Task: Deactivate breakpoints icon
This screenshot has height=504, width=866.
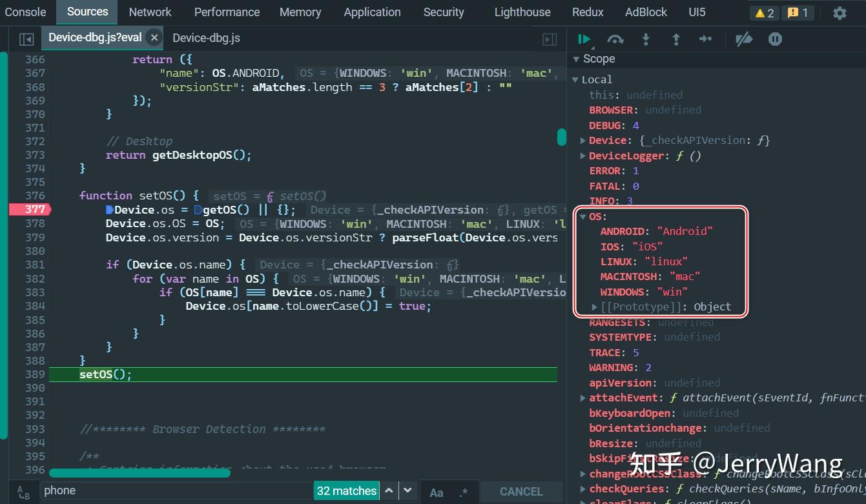Action: click(x=744, y=39)
